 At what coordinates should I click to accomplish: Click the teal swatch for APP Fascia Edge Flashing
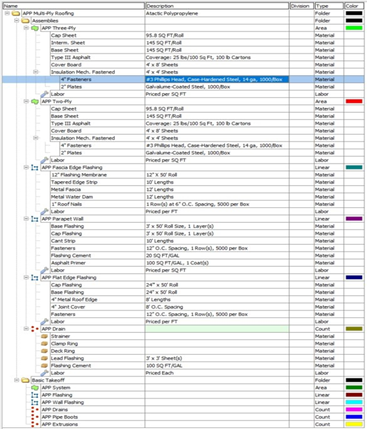[x=354, y=167]
